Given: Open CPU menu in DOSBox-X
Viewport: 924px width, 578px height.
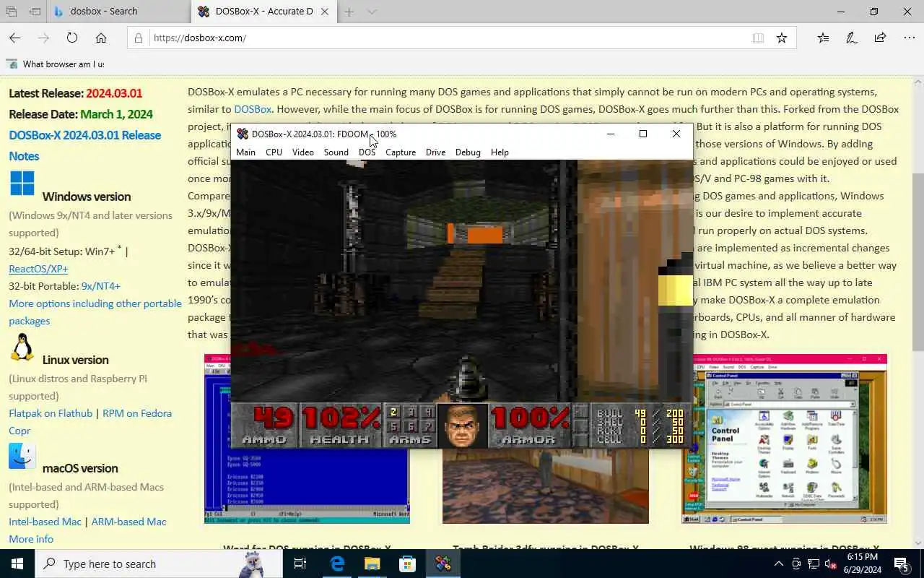Looking at the screenshot, I should pos(274,152).
